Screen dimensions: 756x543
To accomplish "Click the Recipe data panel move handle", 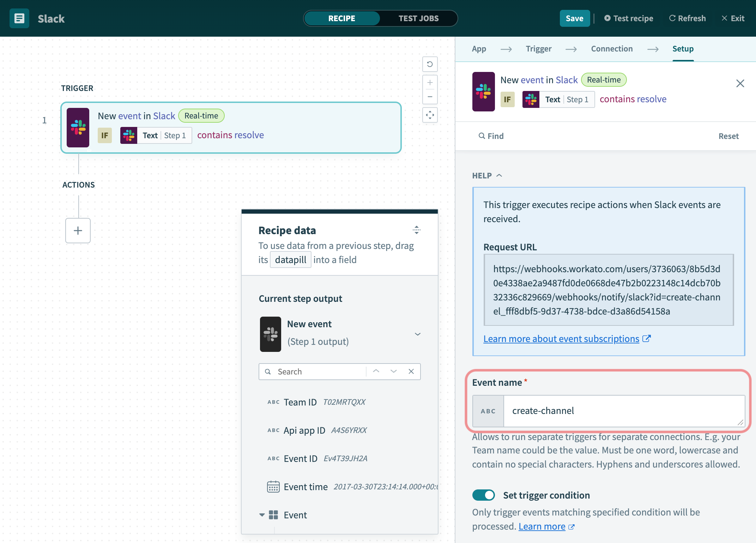I will 417,230.
